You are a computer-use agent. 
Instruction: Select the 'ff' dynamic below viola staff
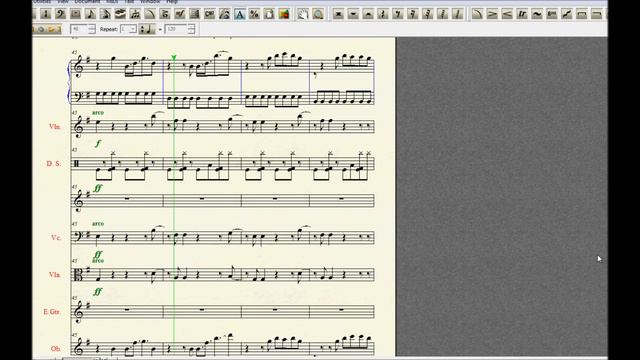(98, 291)
